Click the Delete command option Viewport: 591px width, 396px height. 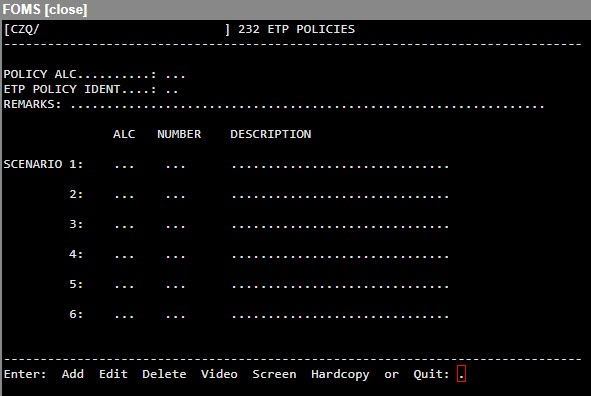click(x=164, y=374)
